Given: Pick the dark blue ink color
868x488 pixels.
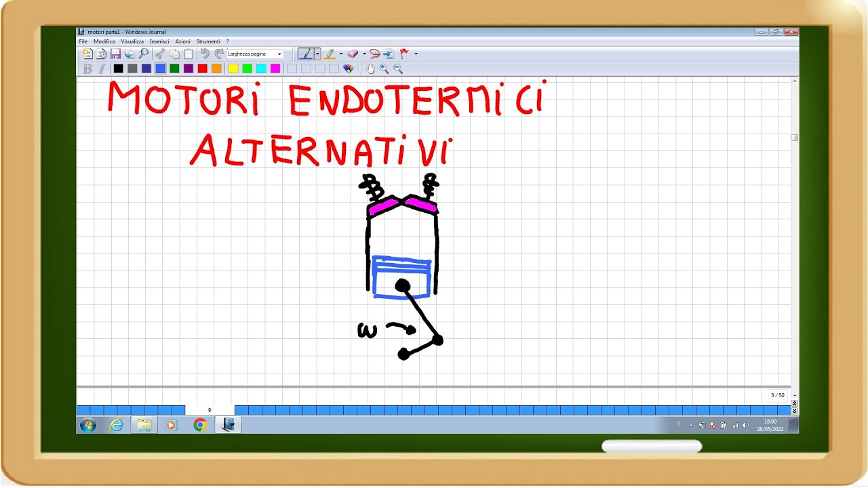Looking at the screenshot, I should pos(146,68).
